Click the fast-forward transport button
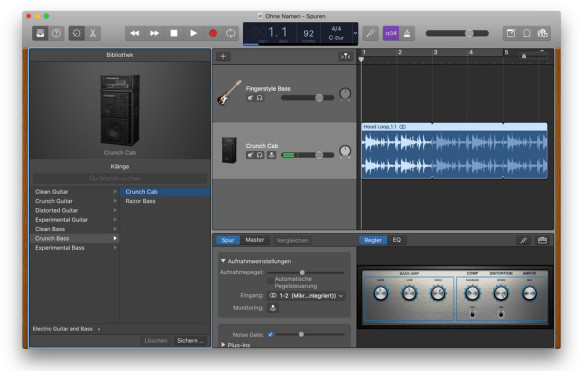580x371 pixels. tap(154, 33)
